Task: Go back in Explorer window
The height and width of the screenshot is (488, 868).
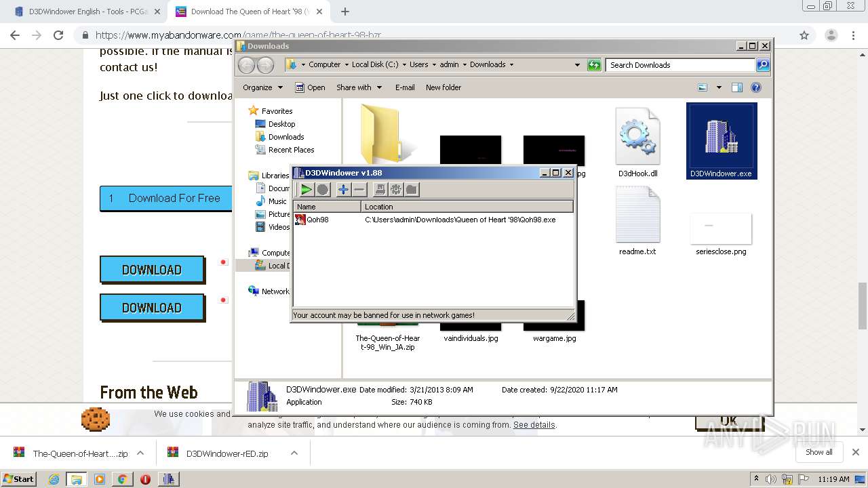Action: coord(247,65)
